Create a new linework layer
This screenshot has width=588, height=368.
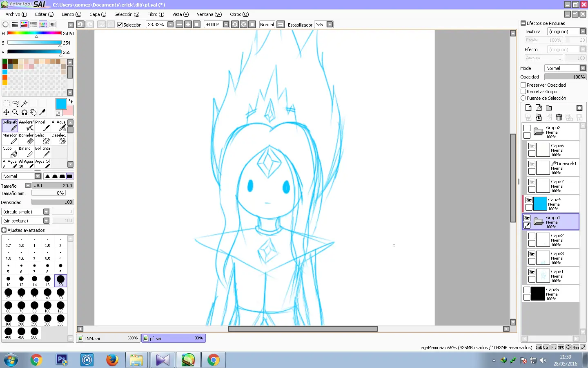click(x=539, y=108)
